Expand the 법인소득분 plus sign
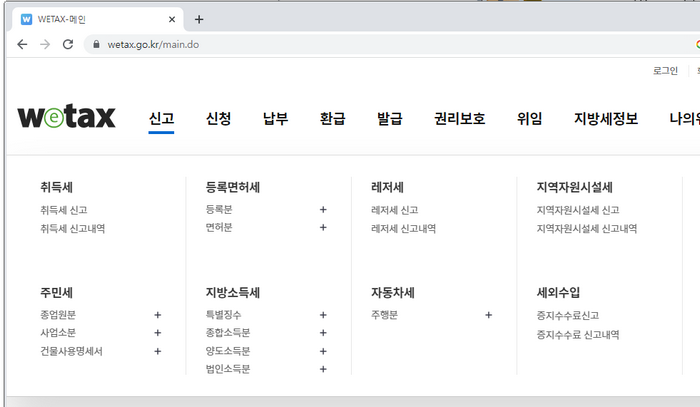 pos(323,369)
